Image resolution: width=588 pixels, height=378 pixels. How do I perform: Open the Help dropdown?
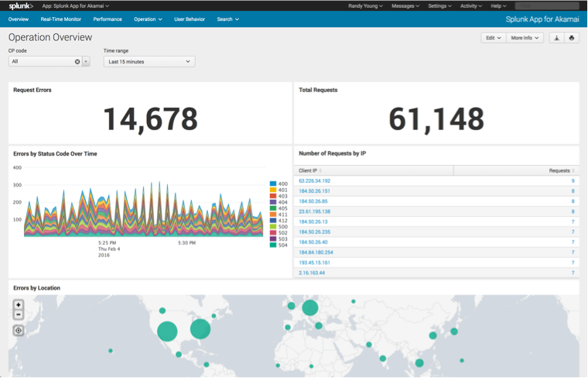498,6
